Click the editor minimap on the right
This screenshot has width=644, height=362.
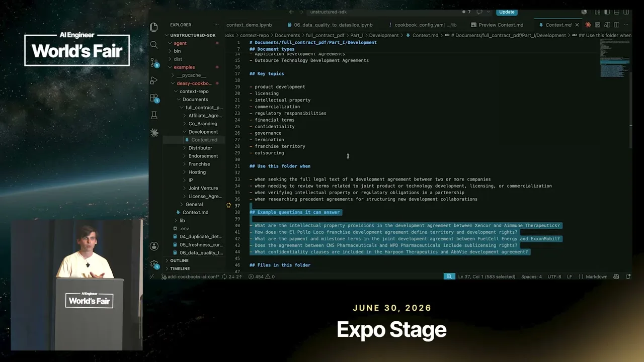point(614,58)
